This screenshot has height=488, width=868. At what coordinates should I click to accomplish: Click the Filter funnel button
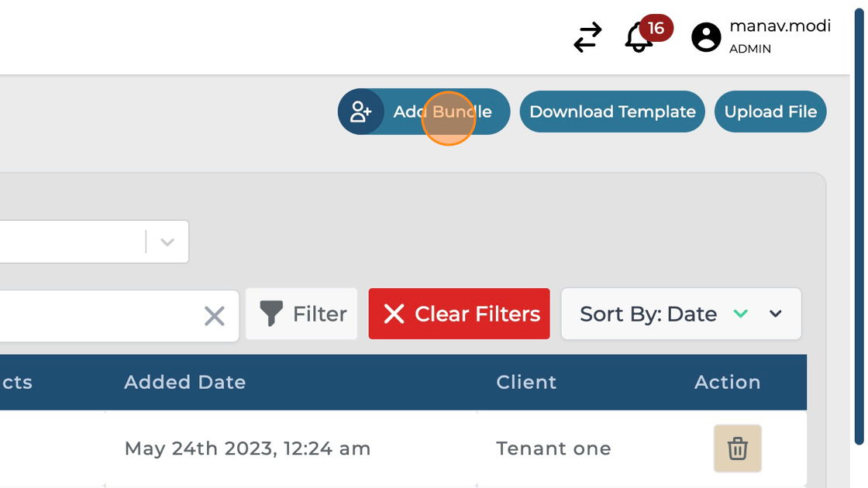(301, 314)
